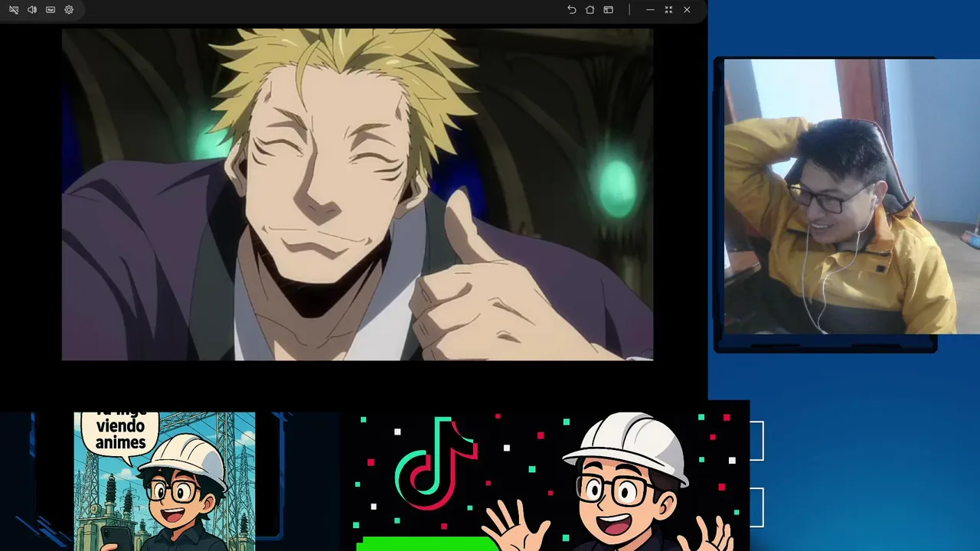Image resolution: width=980 pixels, height=551 pixels.
Task: Open the settings gear icon
Action: pos(69,10)
